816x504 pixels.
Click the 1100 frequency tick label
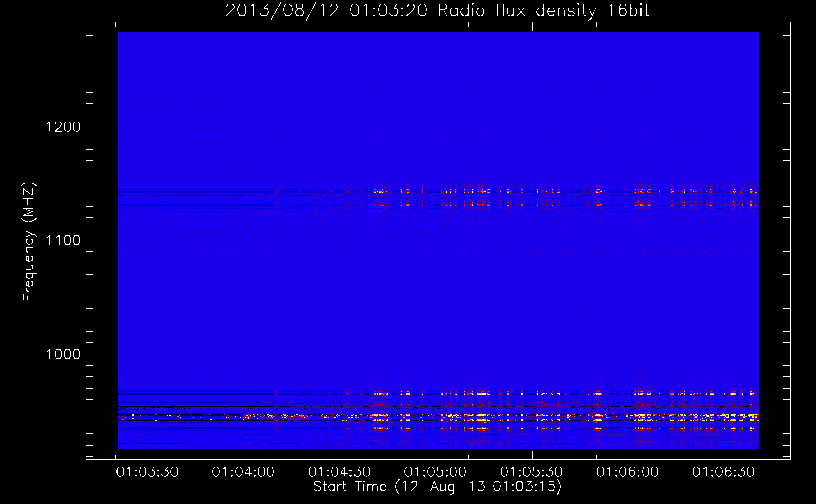(63, 240)
